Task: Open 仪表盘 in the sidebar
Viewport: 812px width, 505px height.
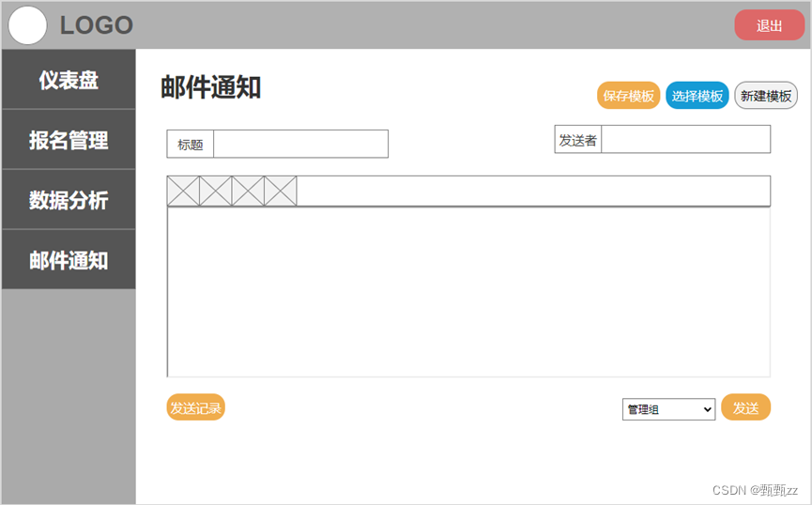Action: pyautogui.click(x=69, y=80)
